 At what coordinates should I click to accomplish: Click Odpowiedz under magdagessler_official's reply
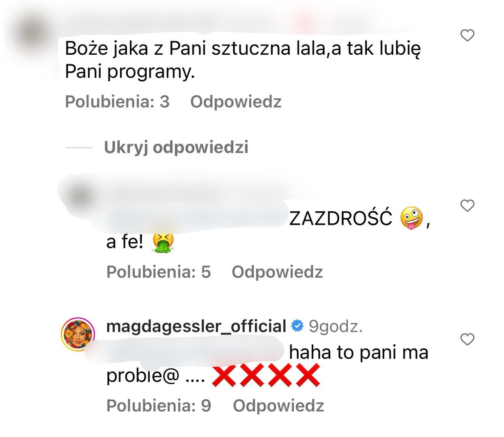[278, 405]
